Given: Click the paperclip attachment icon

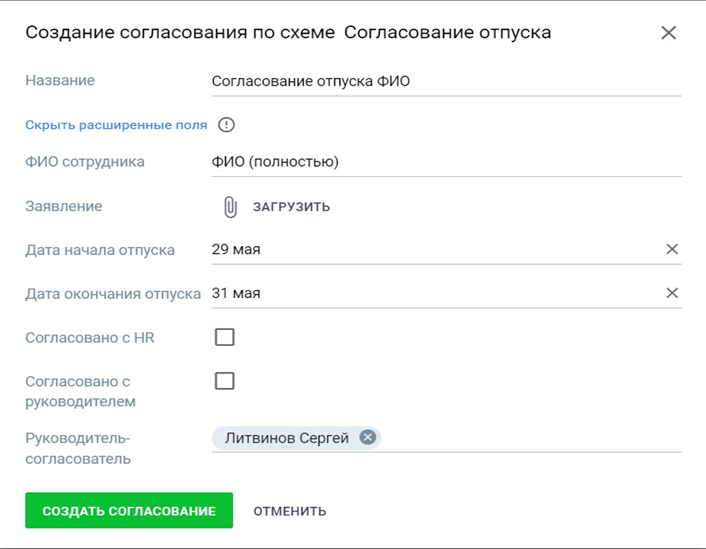Looking at the screenshot, I should pyautogui.click(x=230, y=207).
